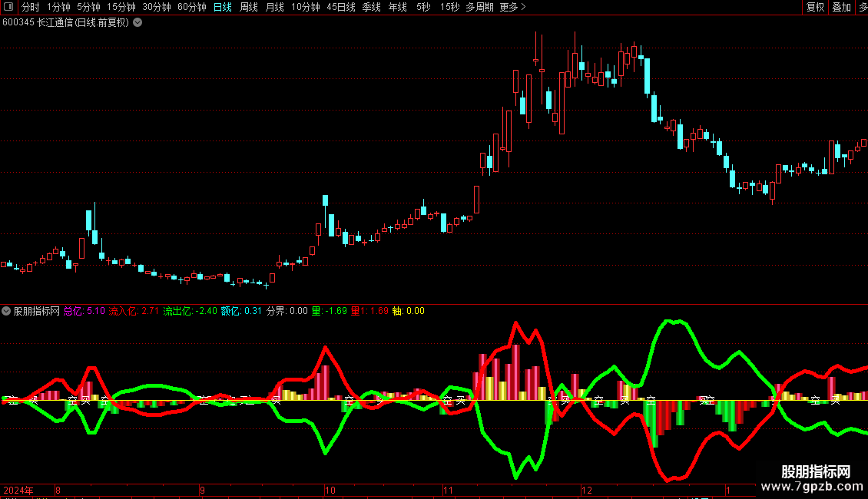The width and height of the screenshot is (868, 499).
Task: Click the 股朋指标网 indicator name
Action: point(37,311)
